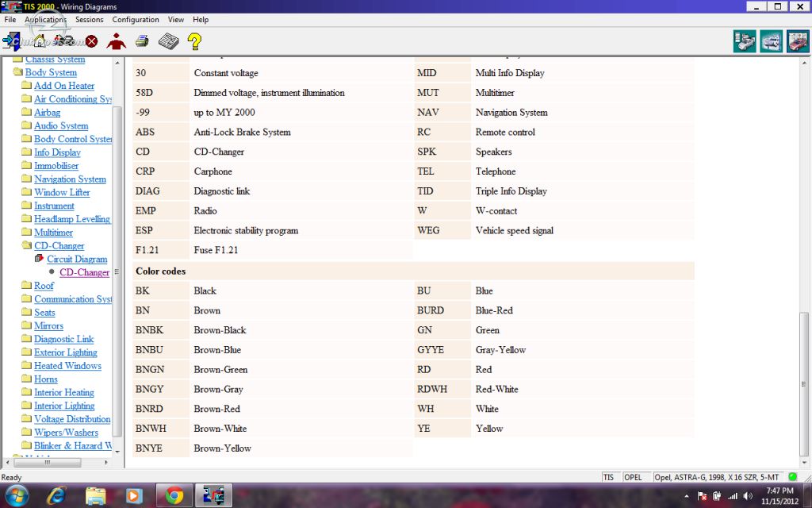Viewport: 812px width, 508px height.
Task: Click the Airbag folder icon
Action: click(x=26, y=111)
